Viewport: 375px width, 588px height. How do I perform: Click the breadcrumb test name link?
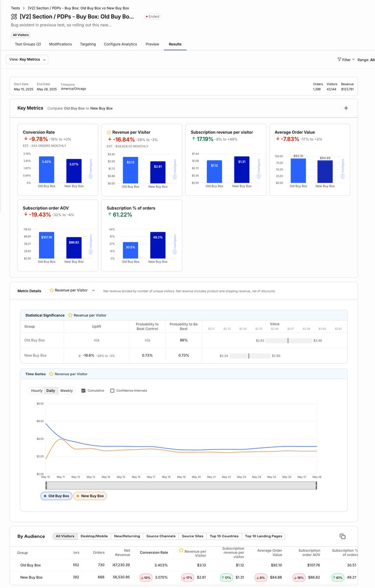pyautogui.click(x=79, y=8)
